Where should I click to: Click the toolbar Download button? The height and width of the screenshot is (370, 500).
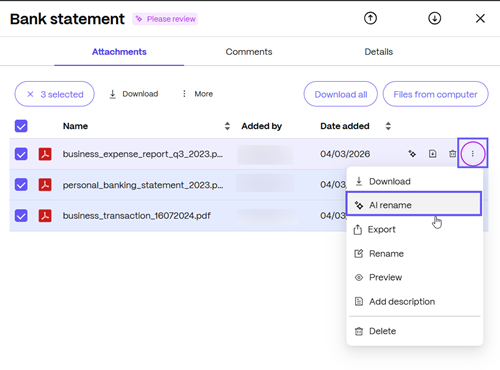coord(134,94)
